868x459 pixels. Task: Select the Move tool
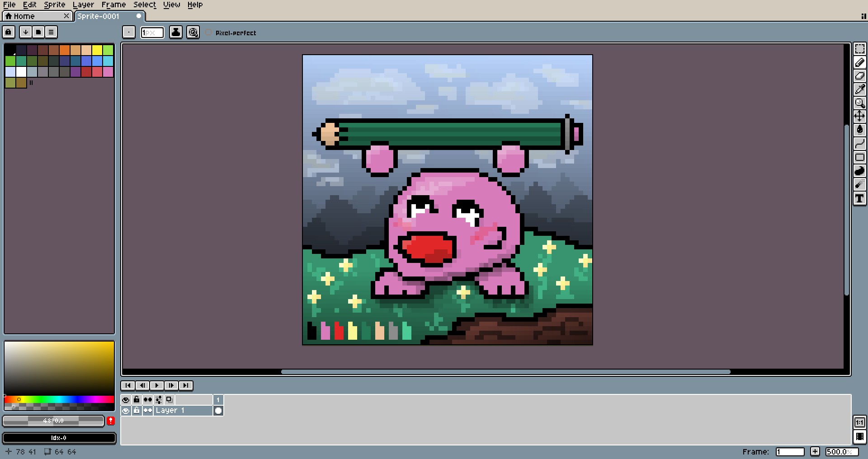tap(859, 117)
